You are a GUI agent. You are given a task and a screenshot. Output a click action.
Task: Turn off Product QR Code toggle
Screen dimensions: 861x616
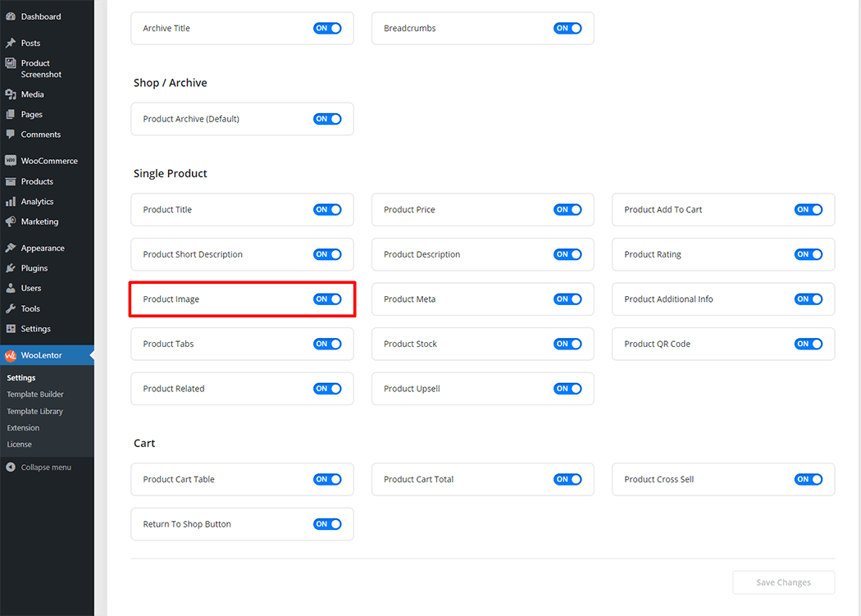coord(808,344)
